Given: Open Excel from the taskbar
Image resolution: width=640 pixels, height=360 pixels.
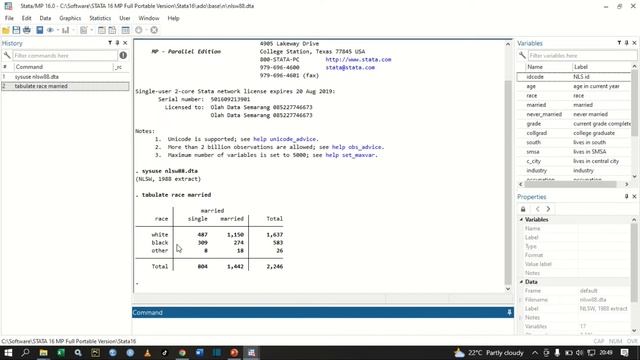Looking at the screenshot, I should [x=61, y=353].
